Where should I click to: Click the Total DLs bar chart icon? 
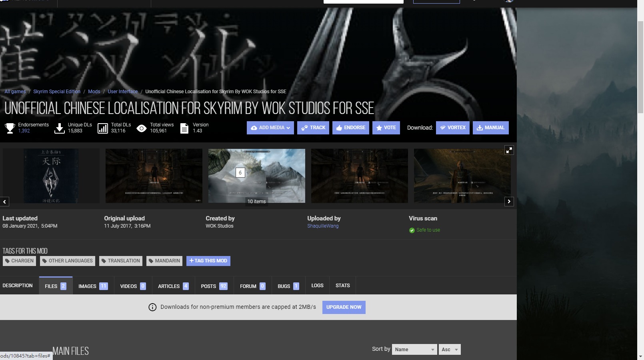click(103, 128)
